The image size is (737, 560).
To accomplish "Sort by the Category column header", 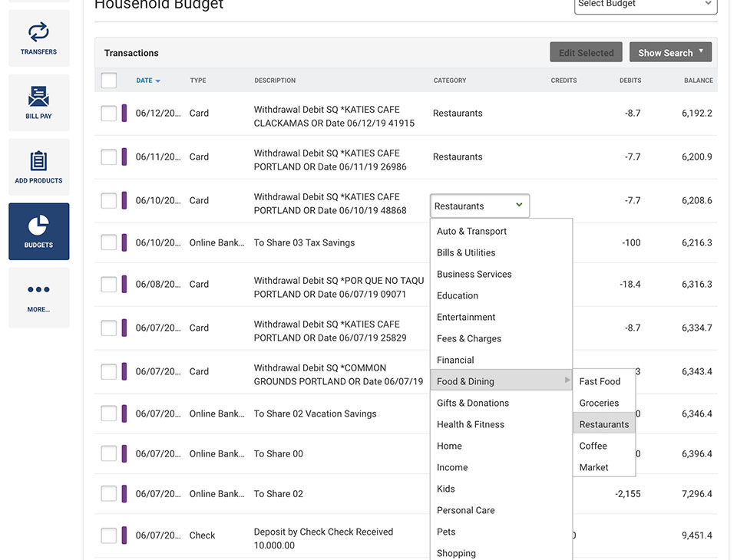I will 450,81.
